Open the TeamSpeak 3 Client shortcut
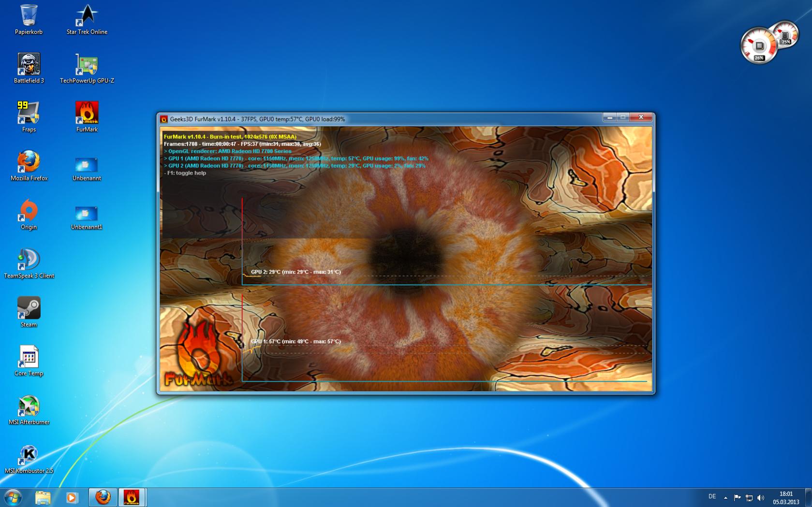This screenshot has width=812, height=507. (29, 263)
